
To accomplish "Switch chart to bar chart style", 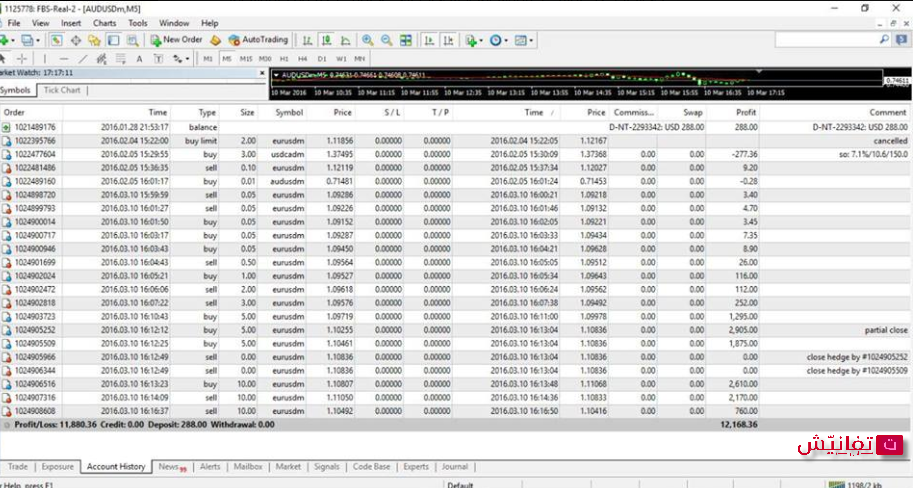I will (307, 40).
